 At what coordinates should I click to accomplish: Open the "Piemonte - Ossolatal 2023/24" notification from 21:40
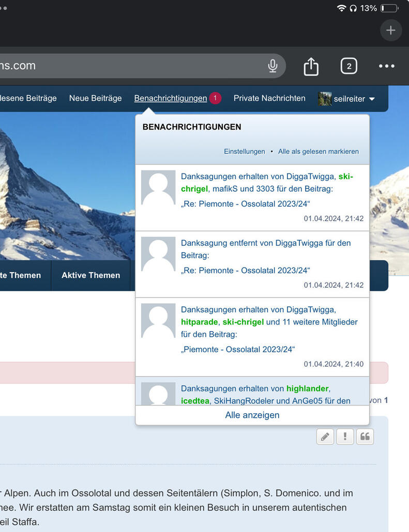coord(238,349)
